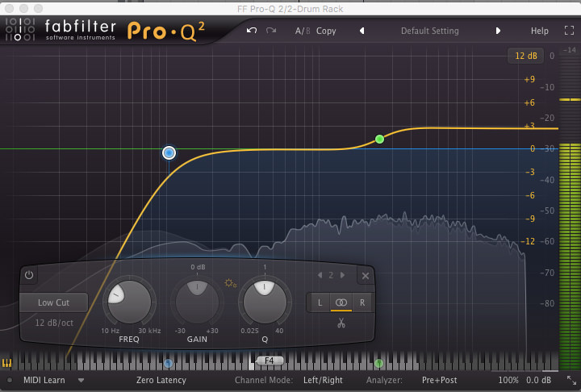Viewport: 581px width, 392px height.
Task: Open the Default Setting preset menu
Action: click(430, 31)
